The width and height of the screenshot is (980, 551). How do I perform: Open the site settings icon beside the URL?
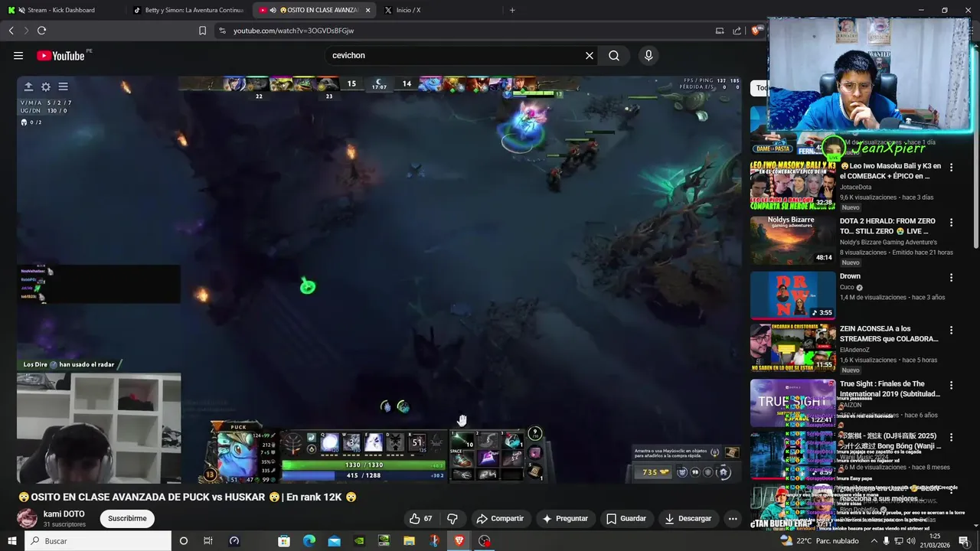(222, 31)
